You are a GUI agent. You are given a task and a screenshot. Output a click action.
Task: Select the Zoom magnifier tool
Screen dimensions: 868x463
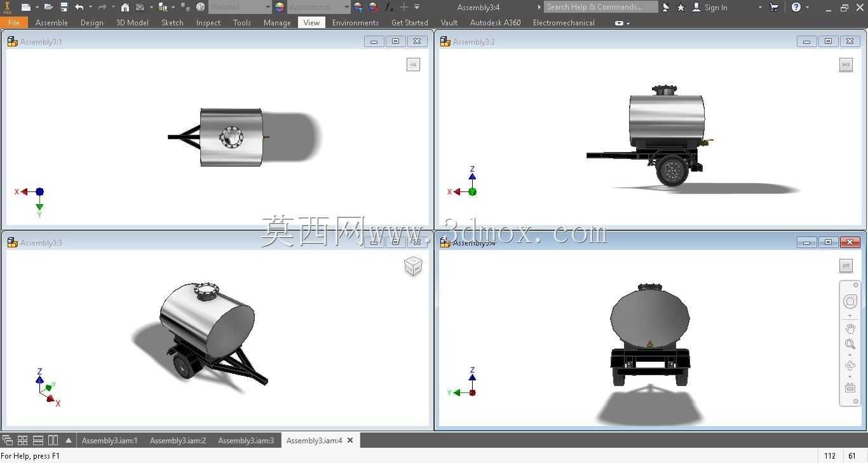point(850,344)
